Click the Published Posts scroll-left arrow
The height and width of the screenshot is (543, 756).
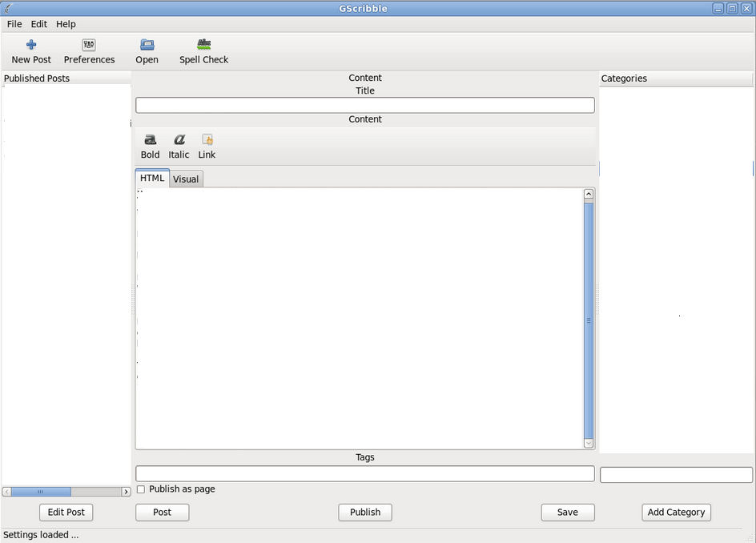6,492
